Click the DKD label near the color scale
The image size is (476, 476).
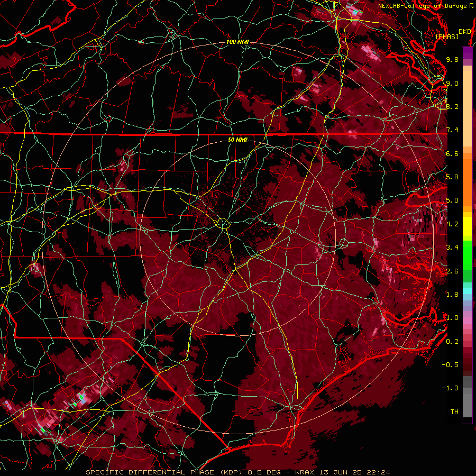tap(465, 32)
